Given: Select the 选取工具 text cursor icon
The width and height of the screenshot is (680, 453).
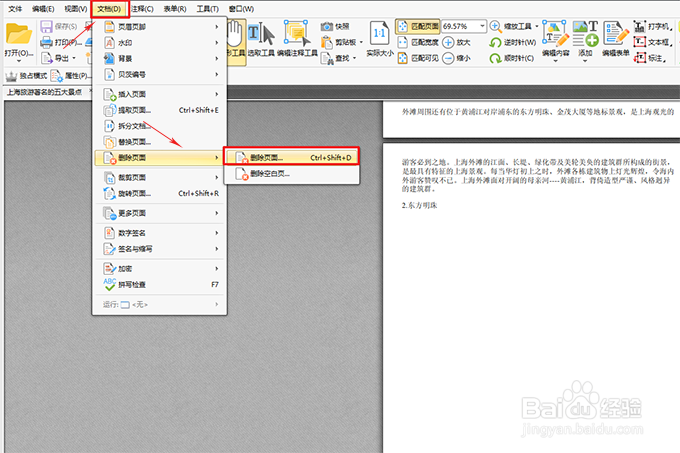Looking at the screenshot, I should point(262,33).
